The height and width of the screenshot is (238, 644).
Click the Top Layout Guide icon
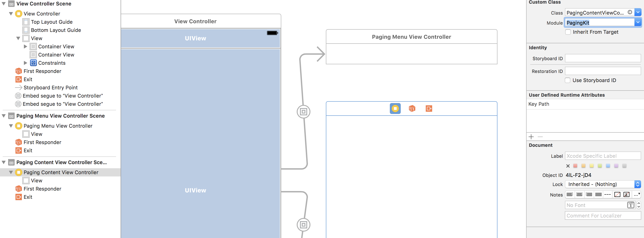(x=26, y=22)
